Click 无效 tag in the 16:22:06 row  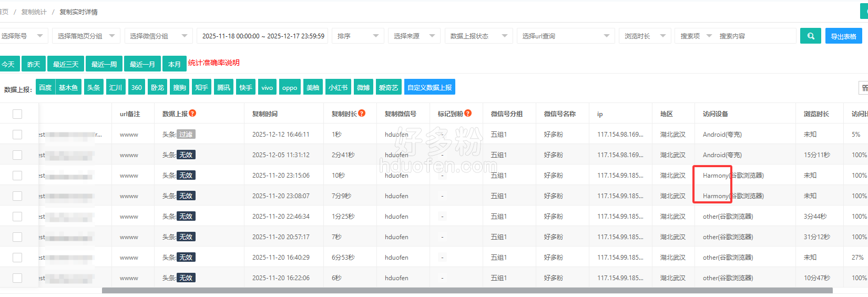point(186,278)
